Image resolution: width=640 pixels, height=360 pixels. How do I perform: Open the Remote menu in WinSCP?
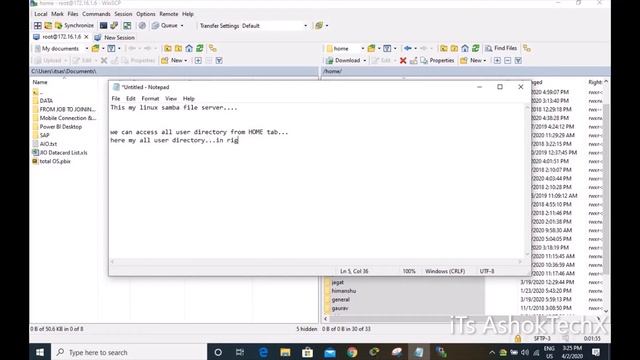[x=169, y=14]
